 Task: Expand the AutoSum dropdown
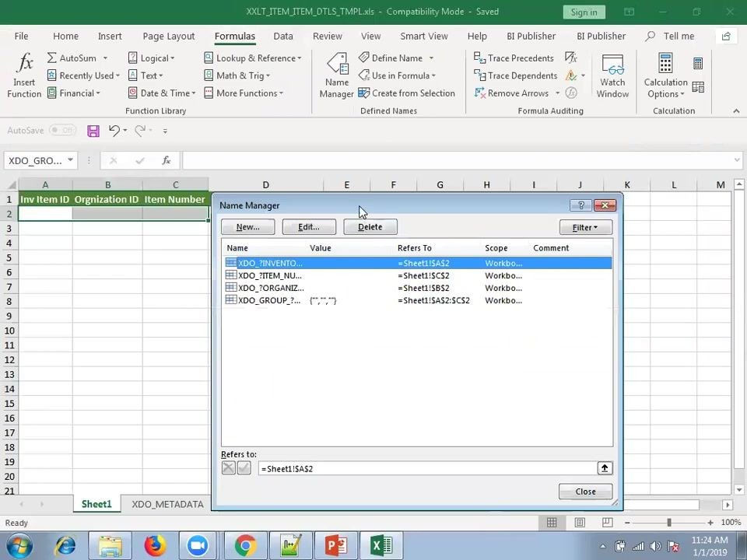(105, 58)
